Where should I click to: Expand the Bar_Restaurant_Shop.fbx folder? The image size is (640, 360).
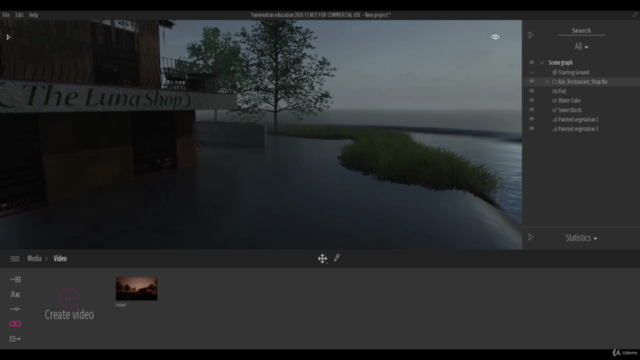pos(547,82)
